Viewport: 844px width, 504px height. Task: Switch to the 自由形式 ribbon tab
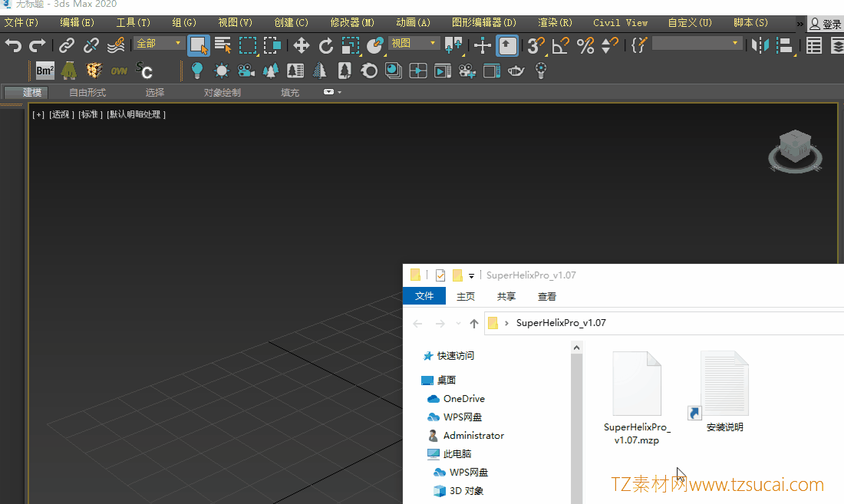[x=87, y=93]
